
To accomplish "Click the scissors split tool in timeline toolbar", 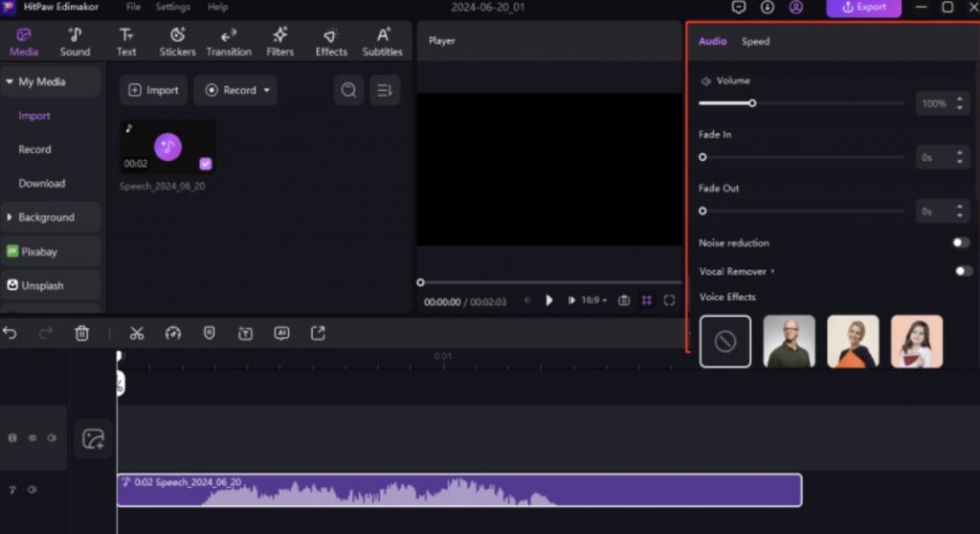I will 137,333.
